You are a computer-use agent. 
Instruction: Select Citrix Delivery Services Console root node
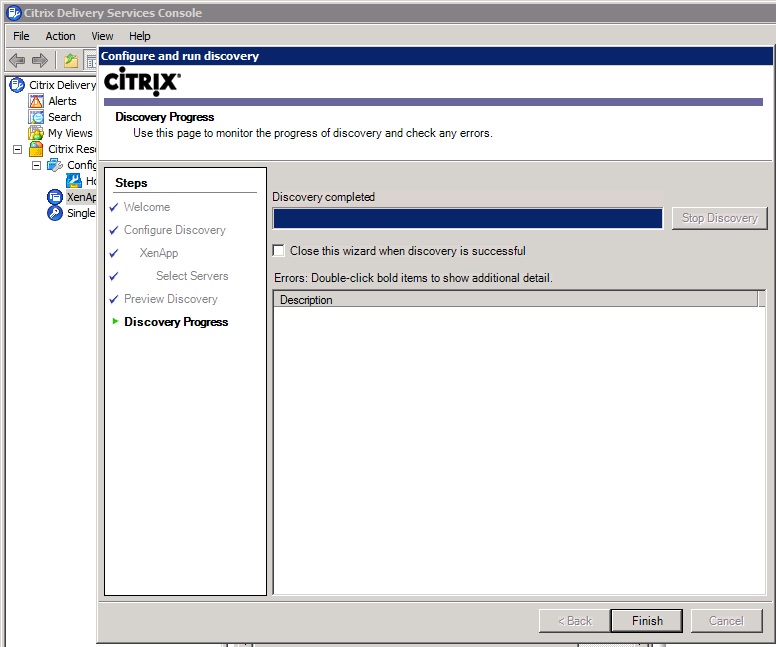coord(61,85)
